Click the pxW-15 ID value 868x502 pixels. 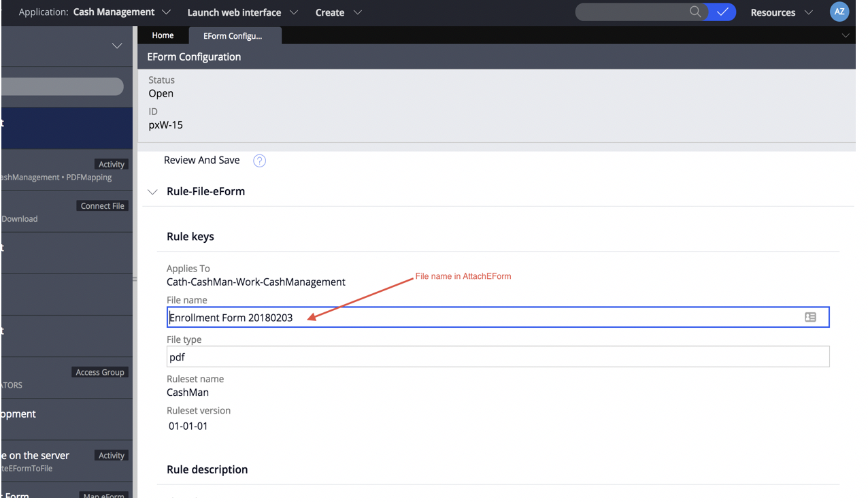pyautogui.click(x=166, y=125)
